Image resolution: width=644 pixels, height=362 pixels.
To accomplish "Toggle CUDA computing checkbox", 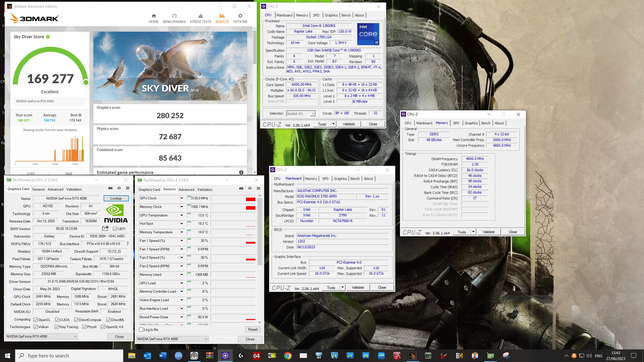I will coord(57,320).
